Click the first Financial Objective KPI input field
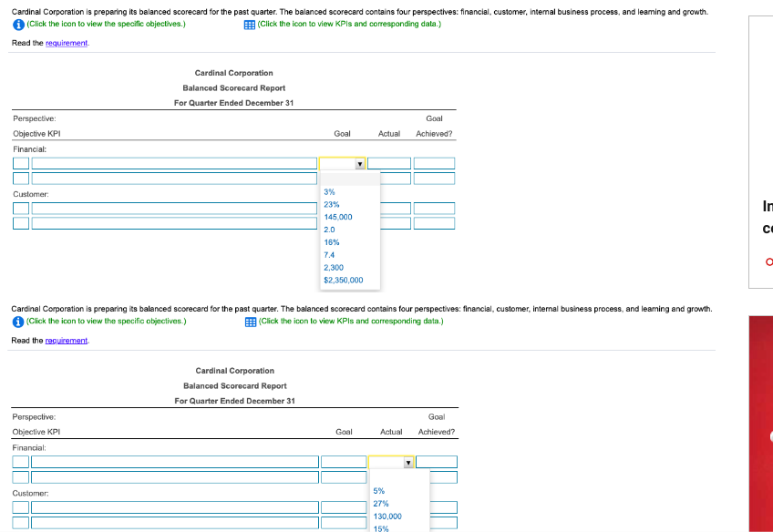 tap(171, 163)
